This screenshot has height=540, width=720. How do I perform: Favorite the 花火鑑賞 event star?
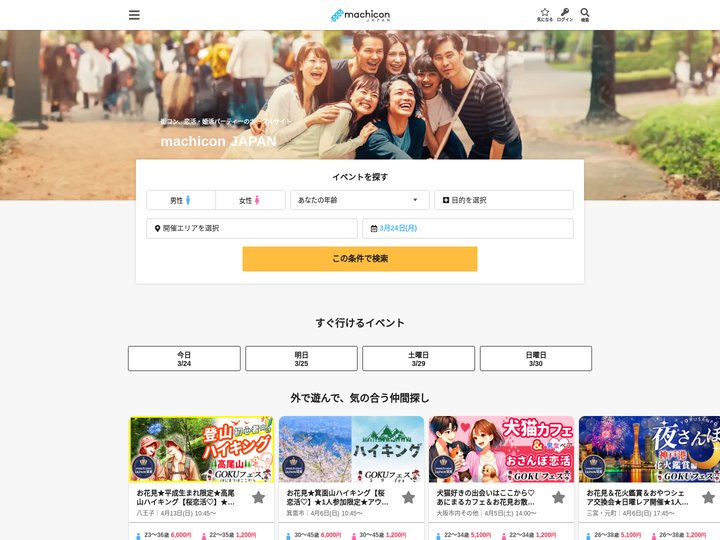click(x=709, y=497)
